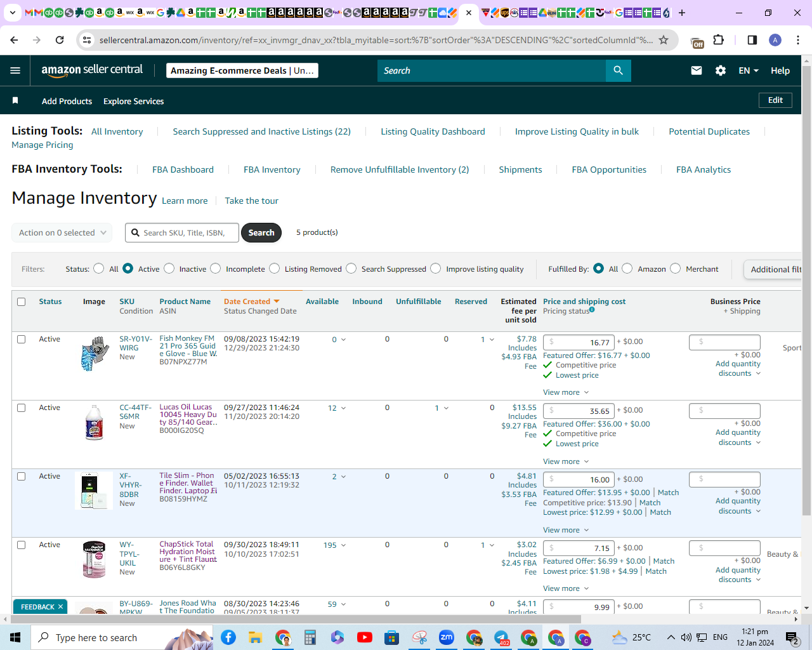Click the Search button next to SKU field
The height and width of the screenshot is (650, 812).
click(261, 233)
